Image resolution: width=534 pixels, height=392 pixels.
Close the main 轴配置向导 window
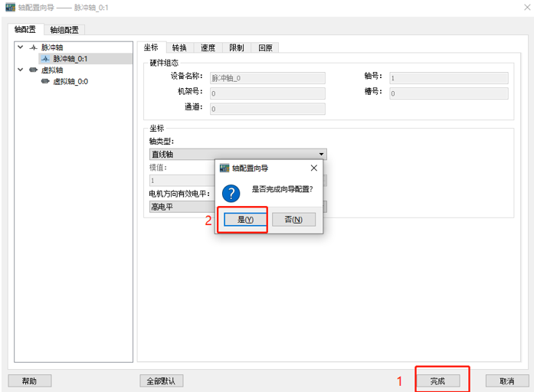(x=527, y=7)
